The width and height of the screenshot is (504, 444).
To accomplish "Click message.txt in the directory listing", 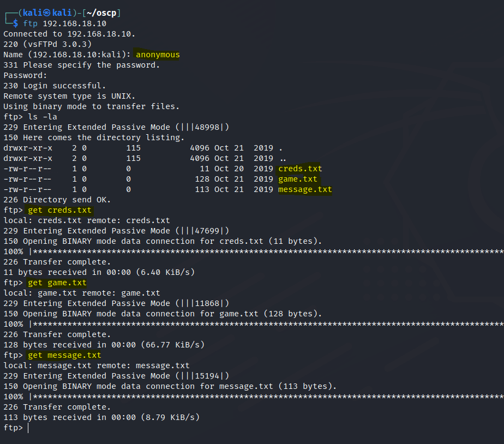I will coord(305,189).
